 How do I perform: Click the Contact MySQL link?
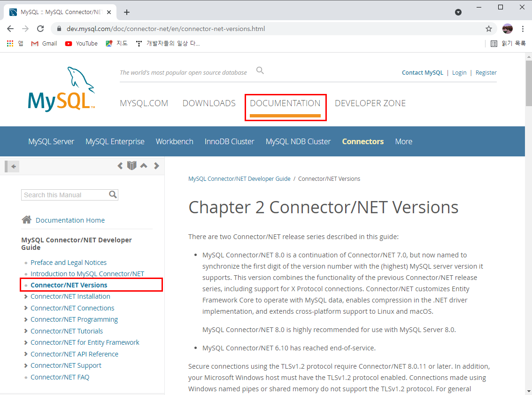pos(423,73)
